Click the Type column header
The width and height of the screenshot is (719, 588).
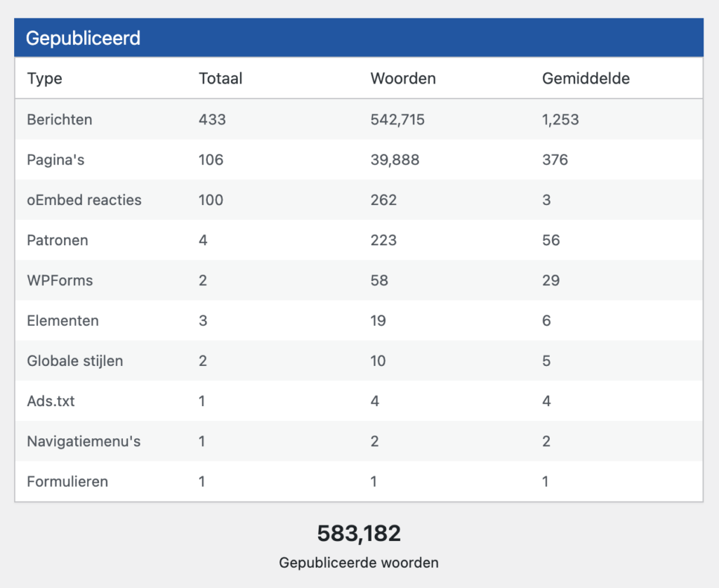click(x=44, y=79)
